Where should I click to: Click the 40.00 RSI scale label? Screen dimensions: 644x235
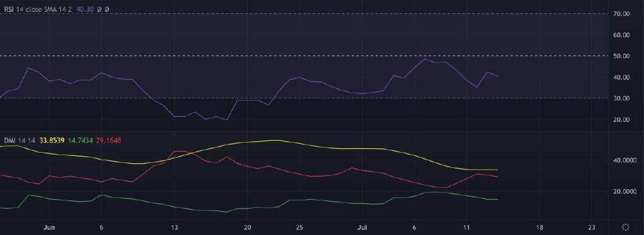621,77
